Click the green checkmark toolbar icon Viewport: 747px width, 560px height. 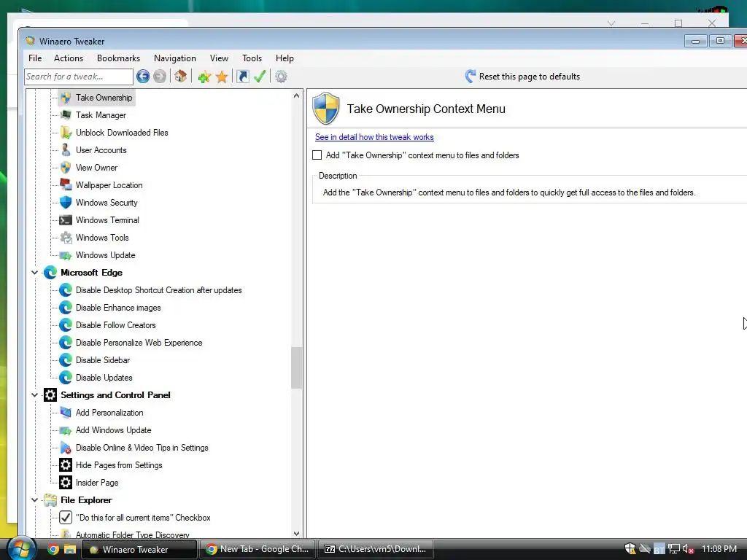pos(260,76)
